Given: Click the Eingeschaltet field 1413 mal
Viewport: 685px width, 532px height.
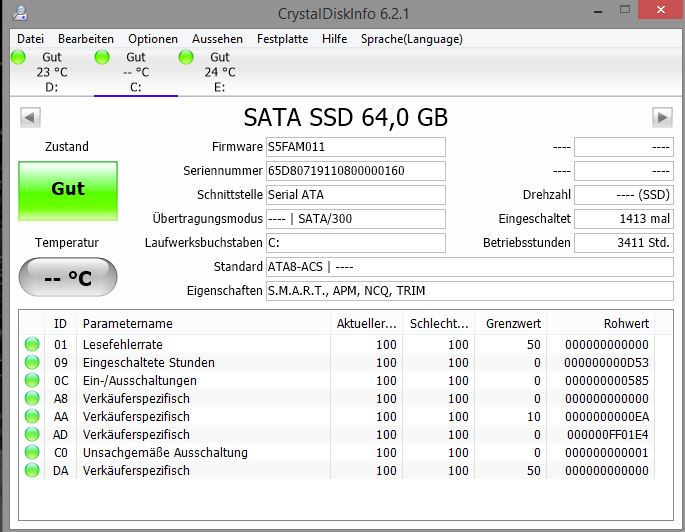Looking at the screenshot, I should (623, 219).
